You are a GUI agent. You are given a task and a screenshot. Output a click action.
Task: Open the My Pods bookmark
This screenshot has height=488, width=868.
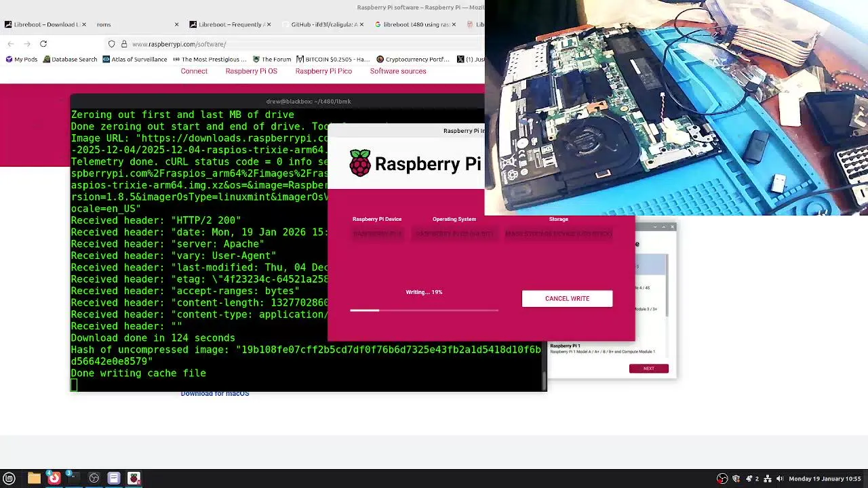(x=21, y=60)
